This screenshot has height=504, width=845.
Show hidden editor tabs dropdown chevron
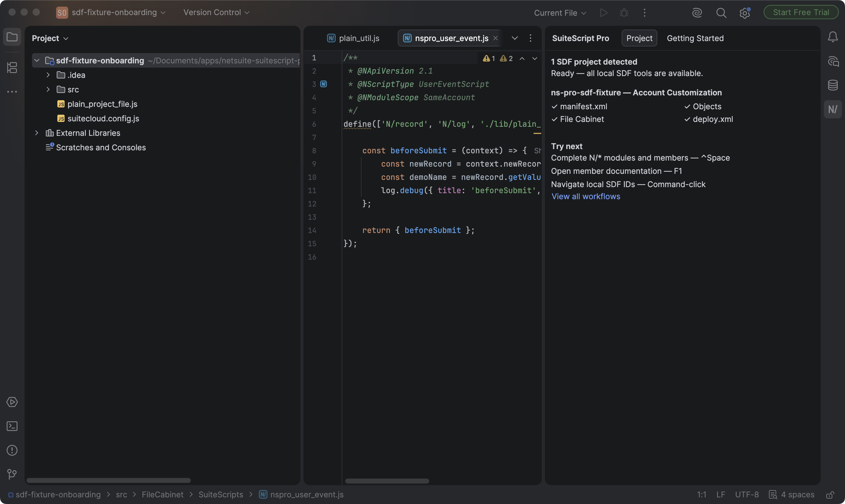(x=515, y=38)
